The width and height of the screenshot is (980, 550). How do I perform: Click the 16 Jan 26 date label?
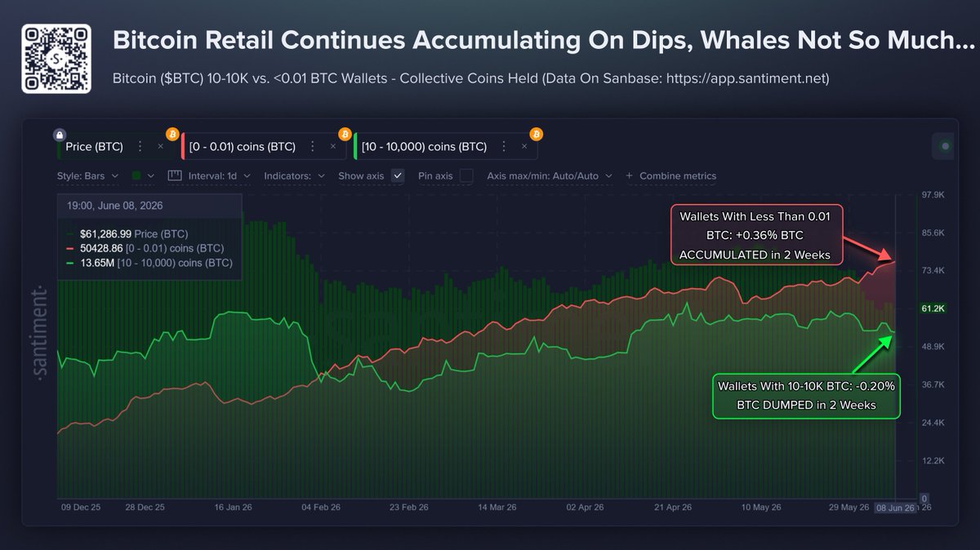[x=234, y=508]
